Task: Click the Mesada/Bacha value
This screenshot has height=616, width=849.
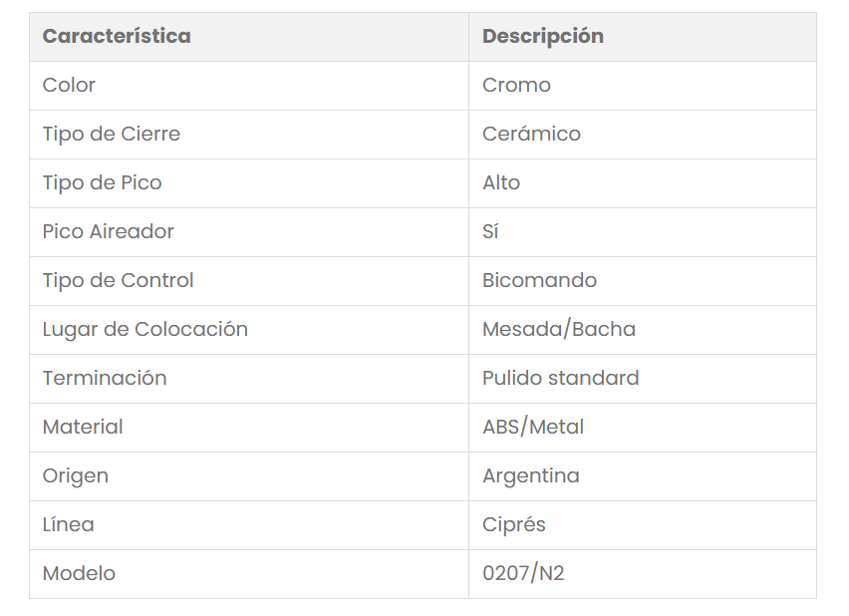Action: [559, 329]
